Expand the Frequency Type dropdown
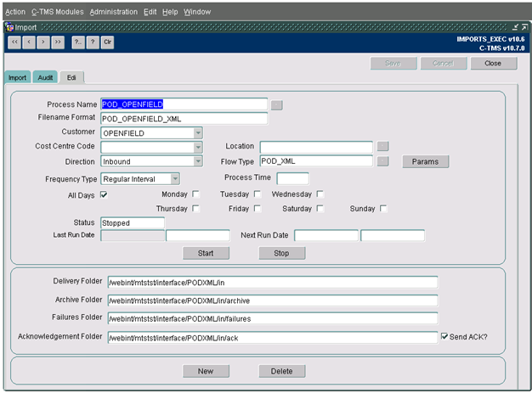 175,178
